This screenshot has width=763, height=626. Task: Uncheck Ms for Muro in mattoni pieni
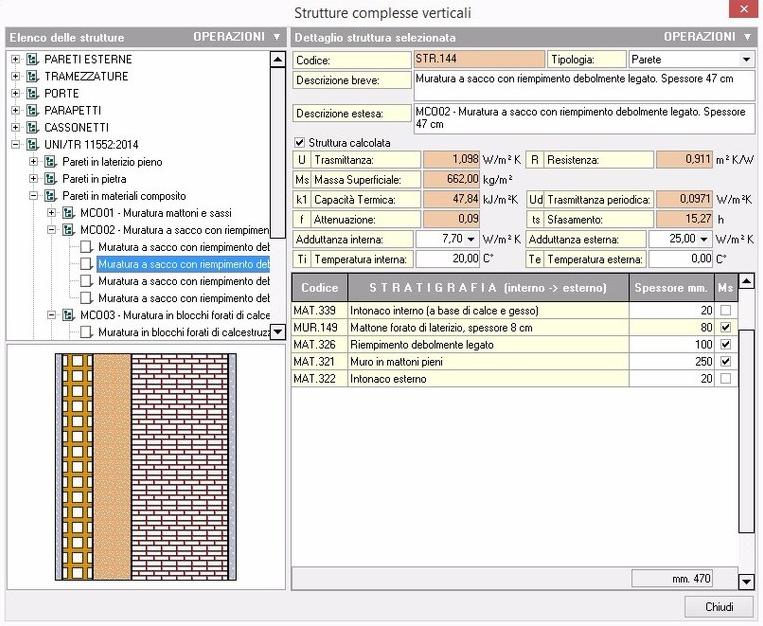coord(725,361)
